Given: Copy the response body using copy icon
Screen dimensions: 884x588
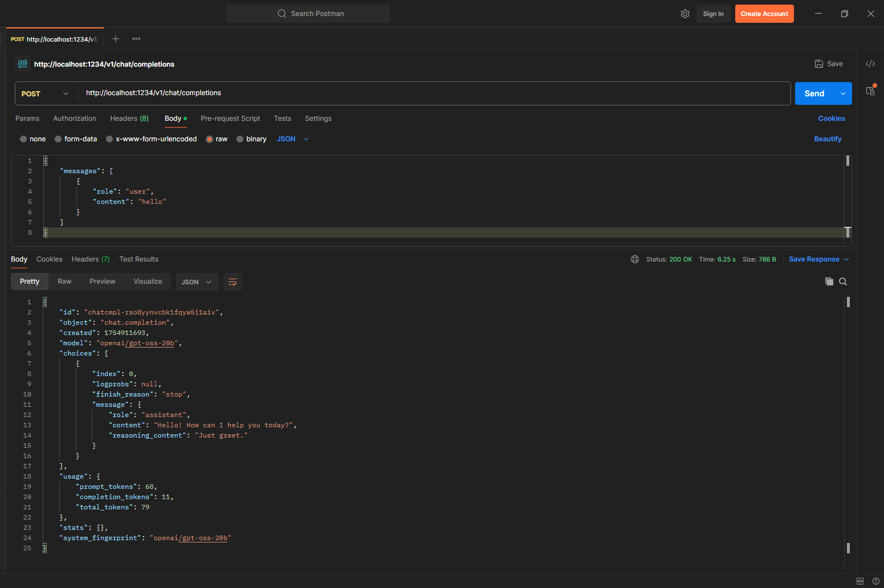Looking at the screenshot, I should tap(829, 281).
